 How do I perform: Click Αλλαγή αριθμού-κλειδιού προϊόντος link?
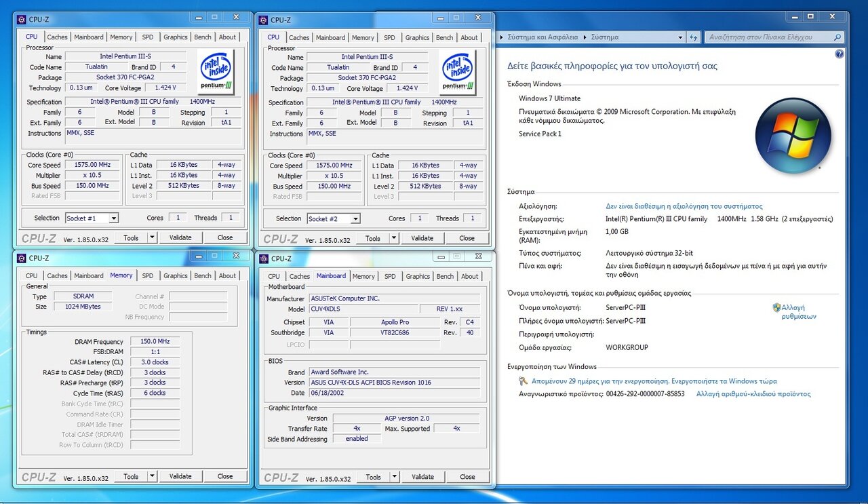pos(753,393)
